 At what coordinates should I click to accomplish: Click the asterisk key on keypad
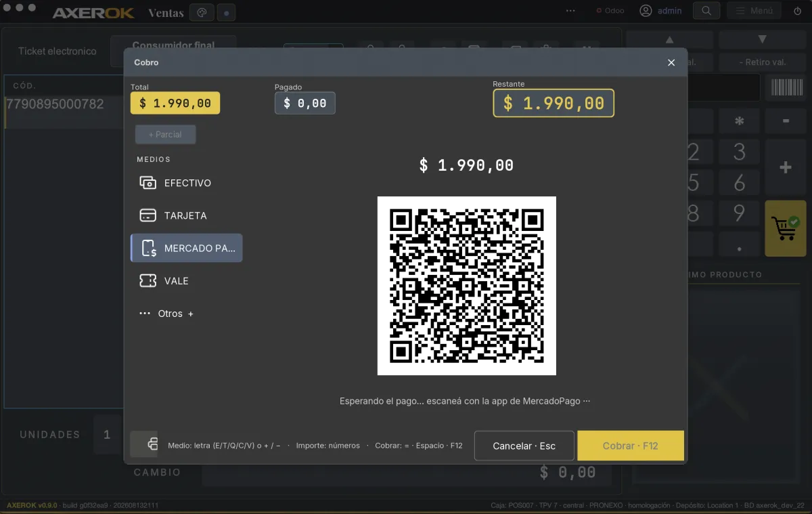[739, 121]
